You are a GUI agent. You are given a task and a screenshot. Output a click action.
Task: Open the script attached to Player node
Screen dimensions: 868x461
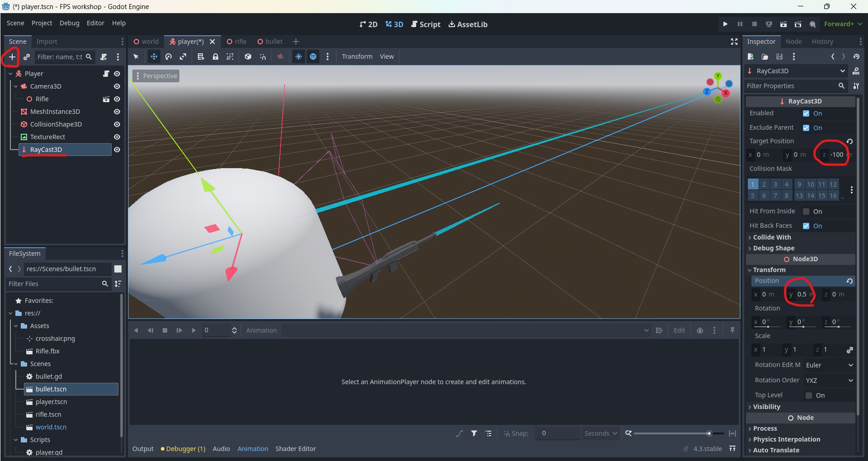tap(106, 74)
